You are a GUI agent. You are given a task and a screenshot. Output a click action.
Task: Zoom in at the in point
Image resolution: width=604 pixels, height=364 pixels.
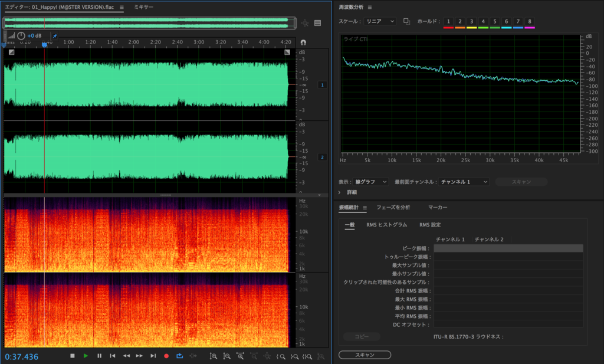coord(281,357)
